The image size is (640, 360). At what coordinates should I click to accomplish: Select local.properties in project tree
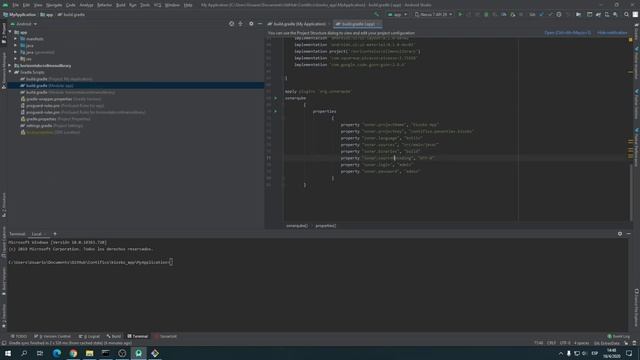pyautogui.click(x=51, y=132)
